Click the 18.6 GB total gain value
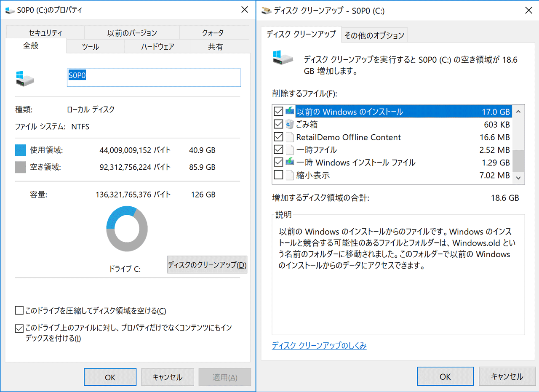 505,198
